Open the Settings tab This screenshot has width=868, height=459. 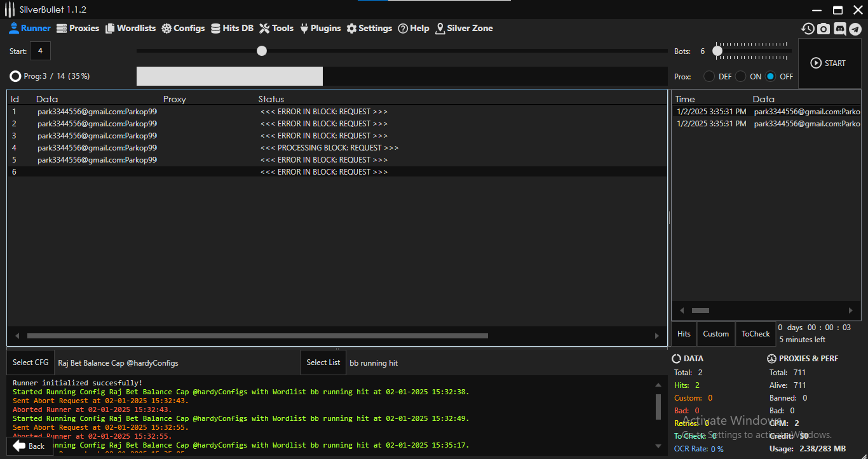(369, 29)
